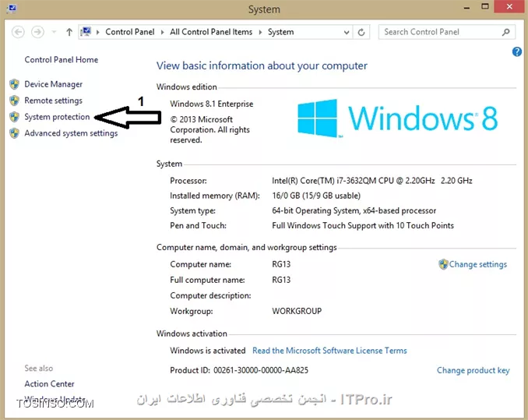The width and height of the screenshot is (528, 420).
Task: Select '16/0 GB (15/9 GB usable)' text
Action: [x=316, y=196]
